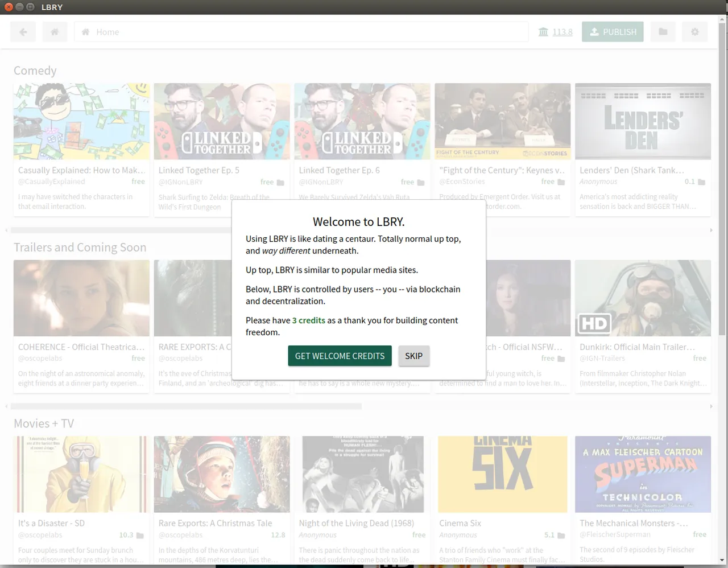Click folder icon on Official NSFW trailer card
Viewport: 728px width, 568px height.
(561, 359)
